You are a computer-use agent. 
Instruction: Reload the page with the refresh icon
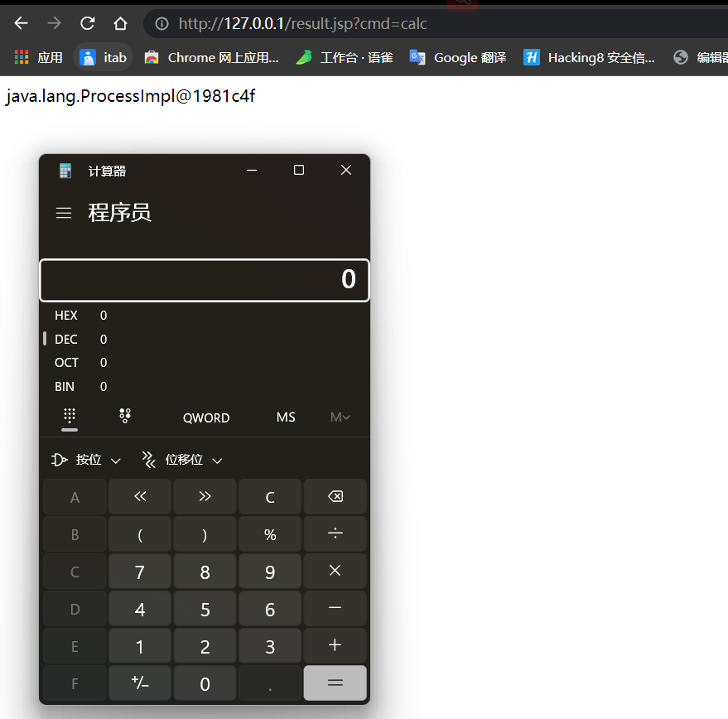[87, 22]
